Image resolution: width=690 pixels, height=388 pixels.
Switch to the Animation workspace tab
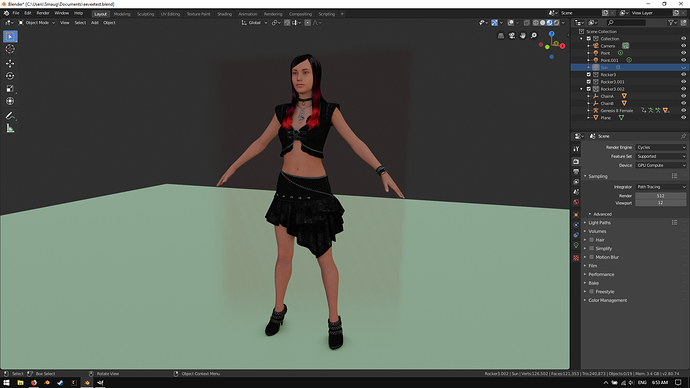click(x=248, y=14)
